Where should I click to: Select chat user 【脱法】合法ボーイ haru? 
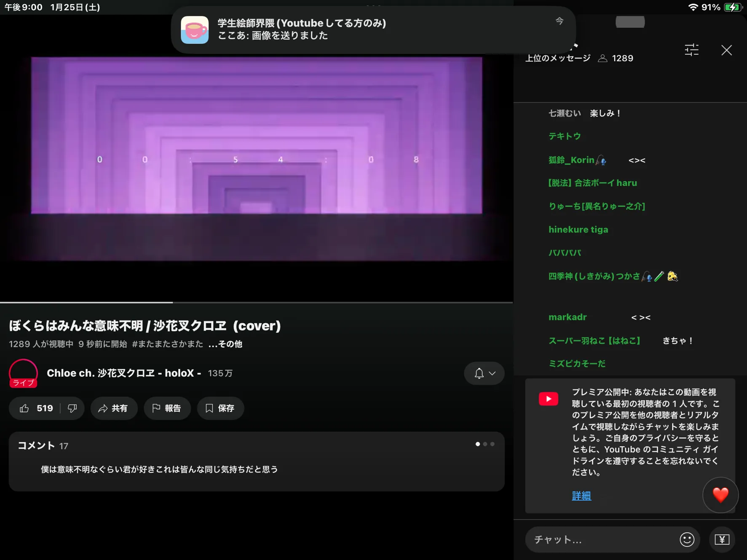click(593, 183)
